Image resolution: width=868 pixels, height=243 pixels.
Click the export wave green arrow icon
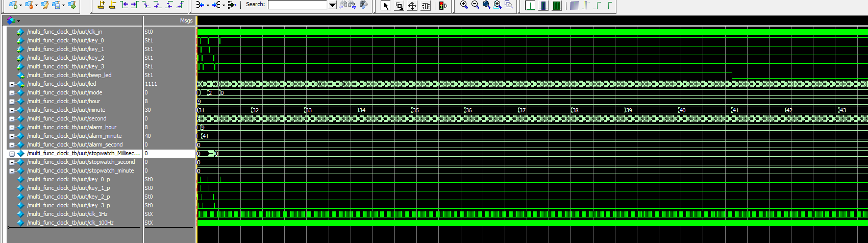[x=72, y=5]
